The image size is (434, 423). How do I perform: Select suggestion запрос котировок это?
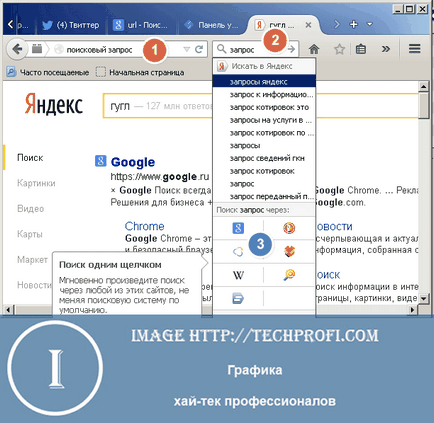[x=264, y=107]
